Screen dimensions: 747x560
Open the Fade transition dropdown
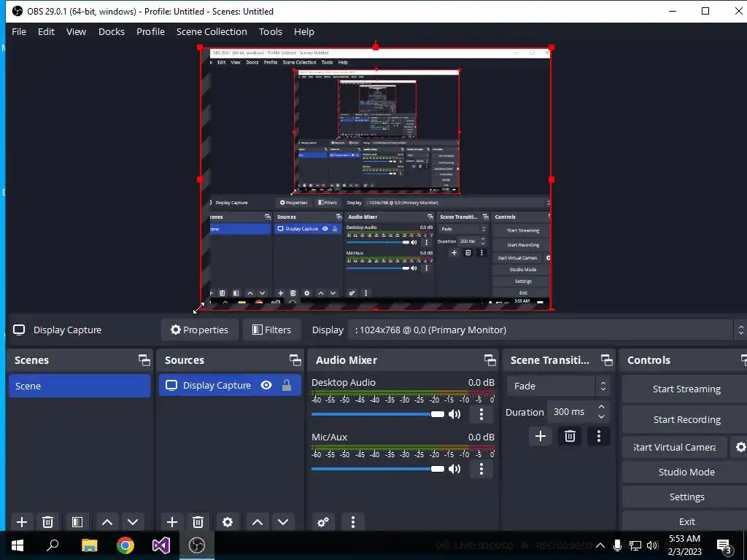(x=558, y=386)
